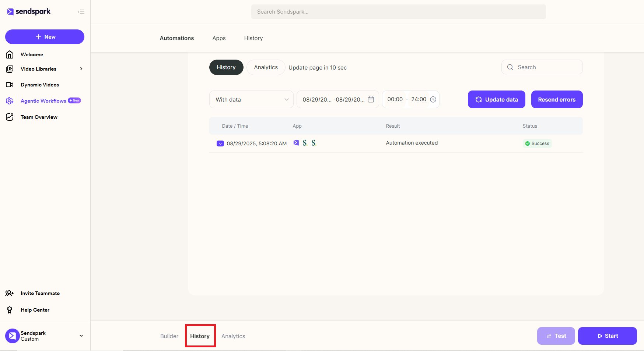Screen dimensions: 644x351
Task: Open Agentic Workflows link
Action: (43, 101)
